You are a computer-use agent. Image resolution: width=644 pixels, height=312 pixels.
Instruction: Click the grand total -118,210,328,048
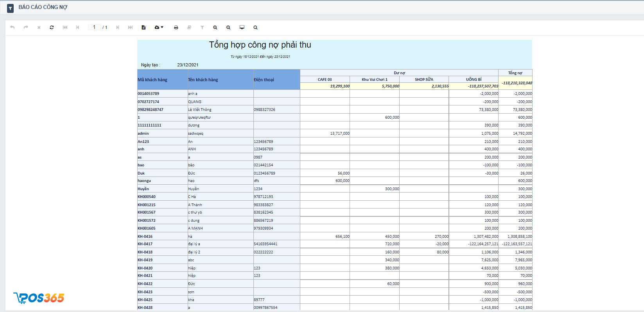(x=517, y=83)
